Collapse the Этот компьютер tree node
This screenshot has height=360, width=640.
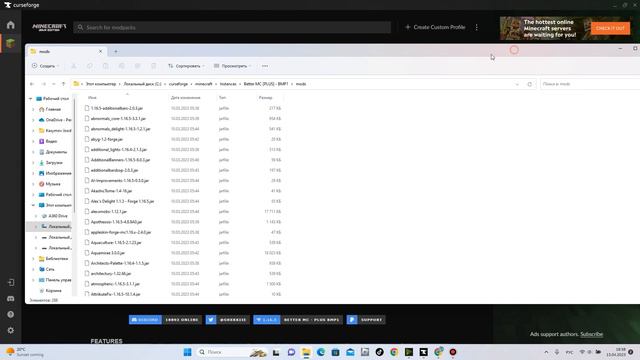33,205
